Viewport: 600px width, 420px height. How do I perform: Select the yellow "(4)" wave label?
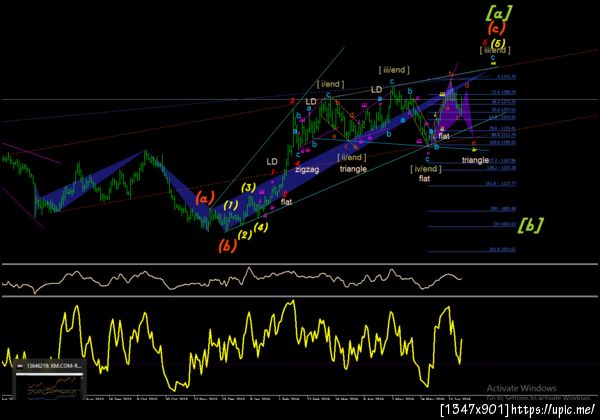(261, 227)
